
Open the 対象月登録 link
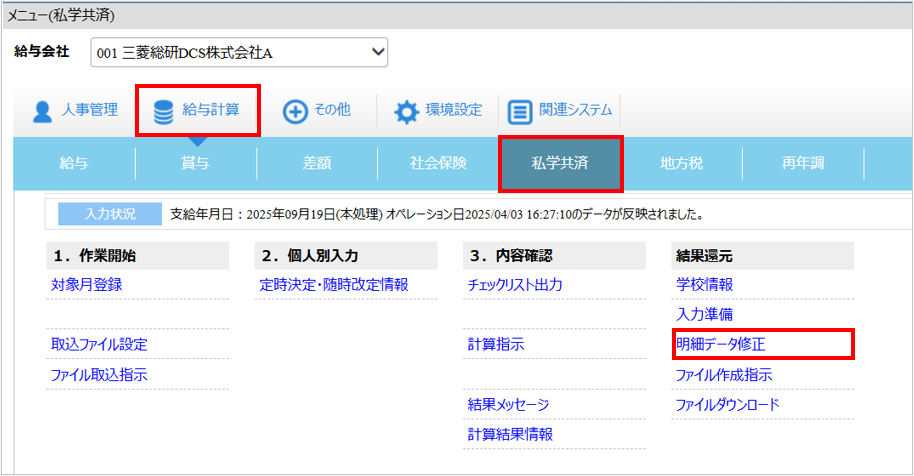pos(87,285)
